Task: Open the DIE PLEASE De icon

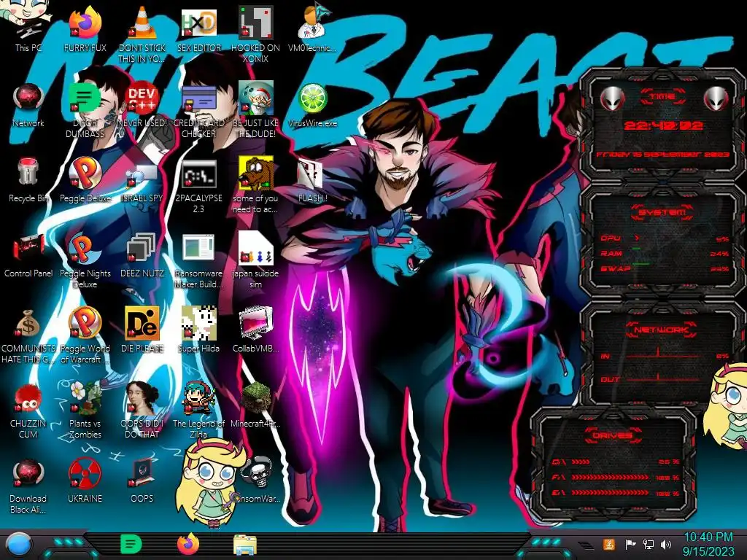Action: (x=142, y=329)
